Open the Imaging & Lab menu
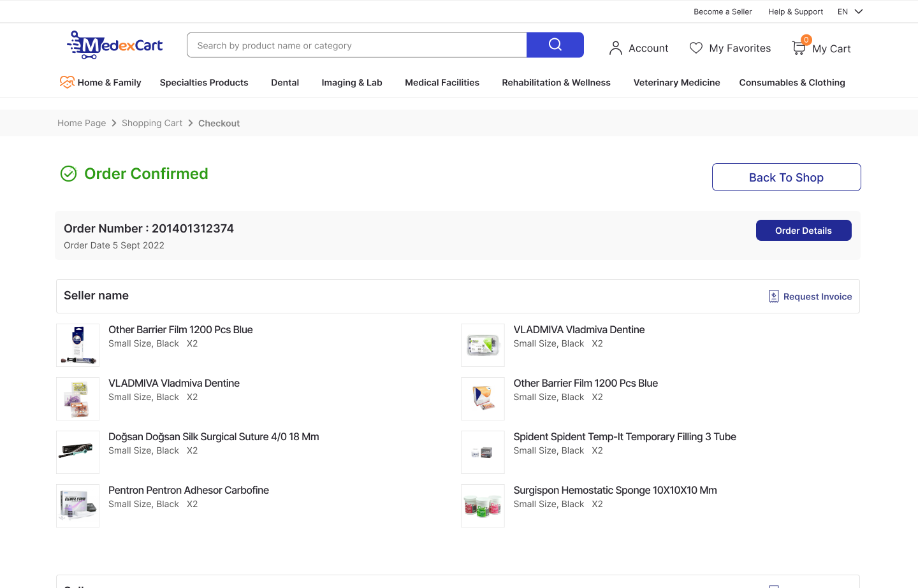Viewport: 918px width, 588px height. click(x=352, y=82)
